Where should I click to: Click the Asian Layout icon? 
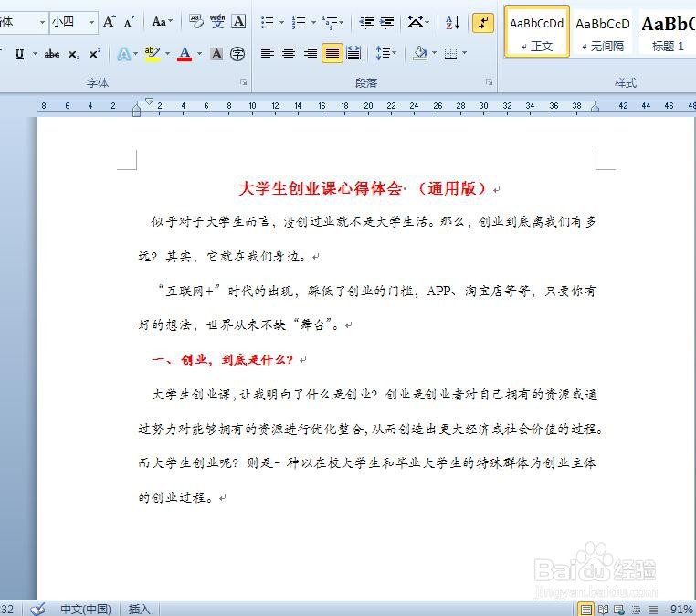[418, 22]
